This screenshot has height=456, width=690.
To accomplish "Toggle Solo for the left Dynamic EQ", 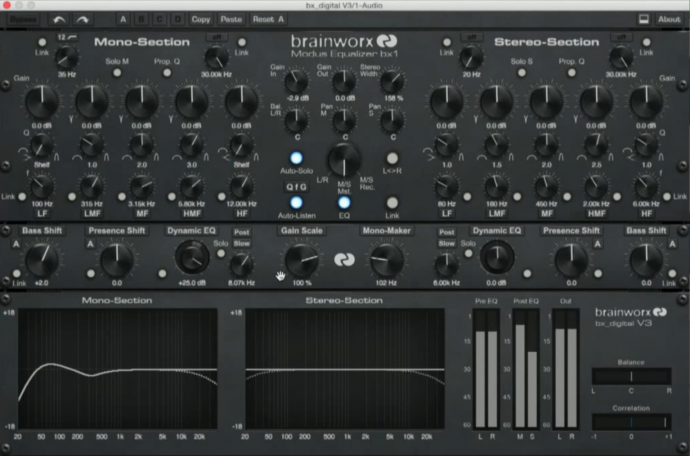I will click(221, 253).
